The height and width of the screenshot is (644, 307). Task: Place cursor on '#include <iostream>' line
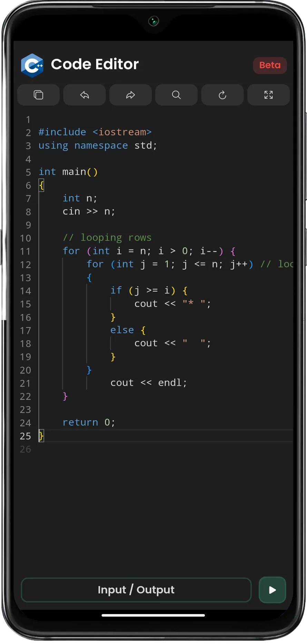[x=95, y=132]
